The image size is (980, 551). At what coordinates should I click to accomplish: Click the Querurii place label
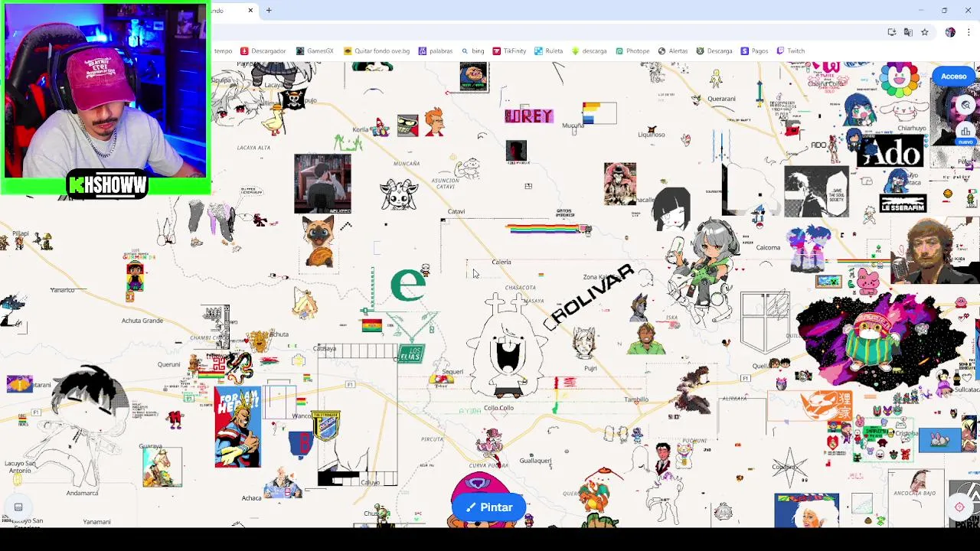[168, 364]
